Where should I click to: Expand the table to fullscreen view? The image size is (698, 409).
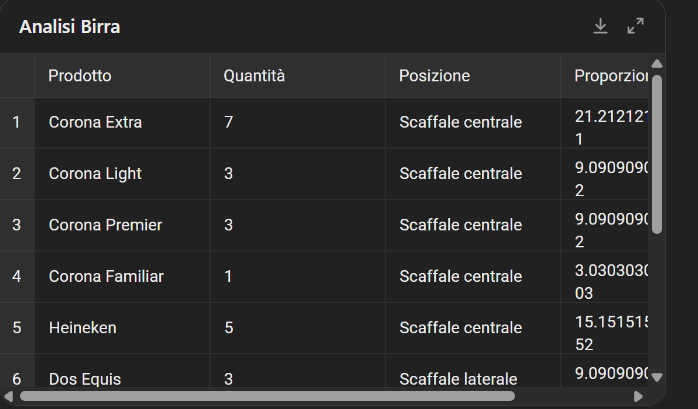click(635, 27)
